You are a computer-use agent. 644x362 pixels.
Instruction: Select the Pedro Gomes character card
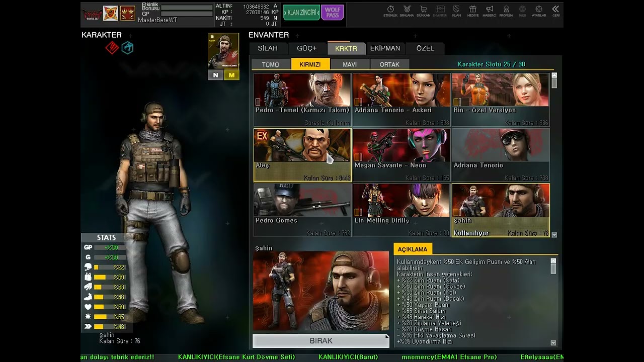pyautogui.click(x=302, y=210)
